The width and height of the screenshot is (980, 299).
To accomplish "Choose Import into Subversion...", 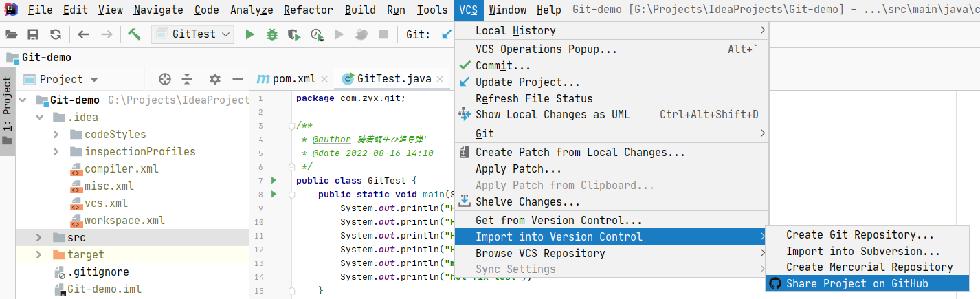I will pos(867,252).
